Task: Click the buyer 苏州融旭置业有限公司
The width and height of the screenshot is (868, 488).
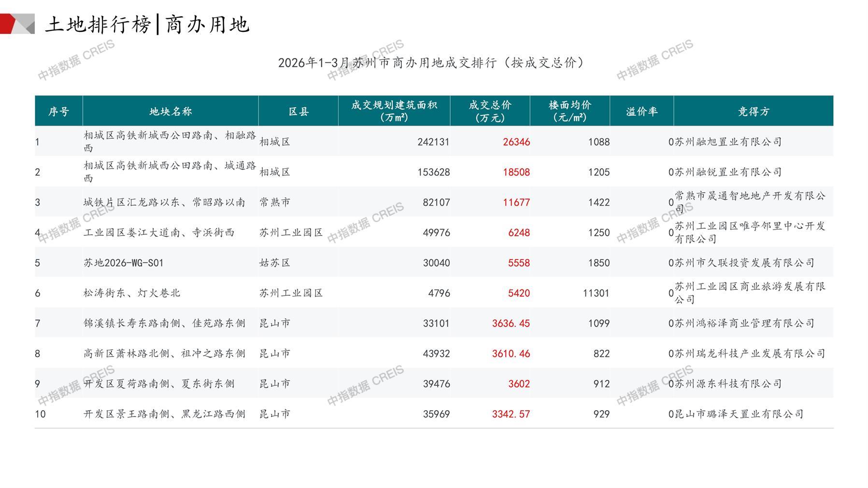Action: click(x=728, y=142)
